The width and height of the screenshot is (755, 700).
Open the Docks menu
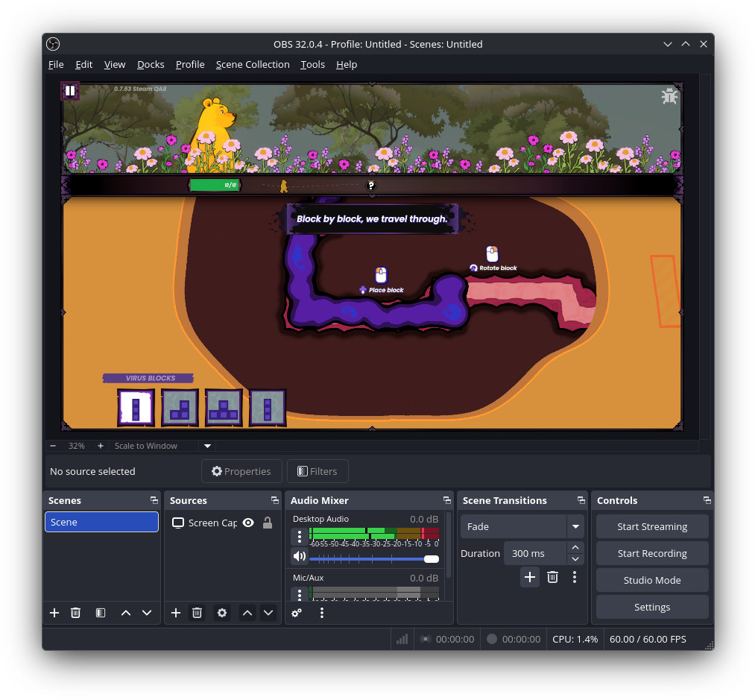(x=151, y=64)
